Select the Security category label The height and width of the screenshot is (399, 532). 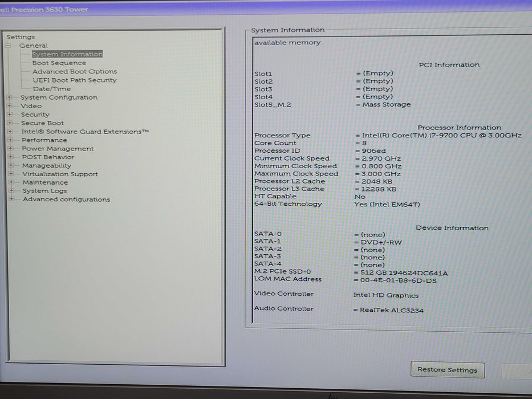point(35,115)
